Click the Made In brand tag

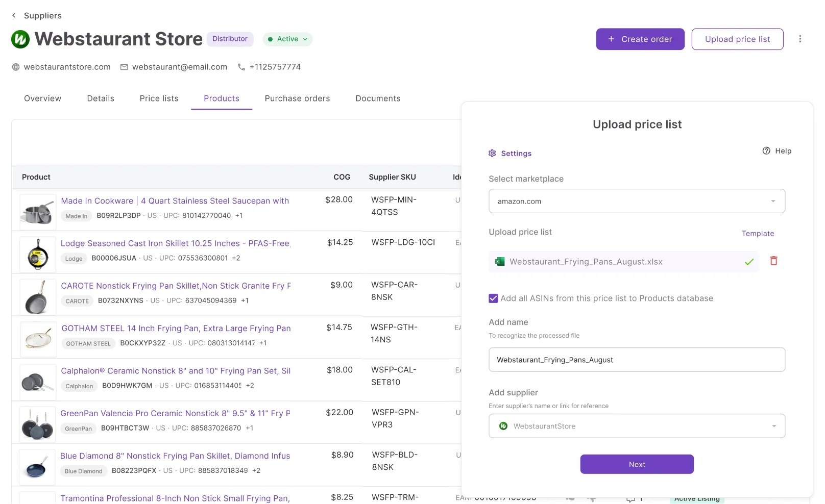click(x=77, y=216)
